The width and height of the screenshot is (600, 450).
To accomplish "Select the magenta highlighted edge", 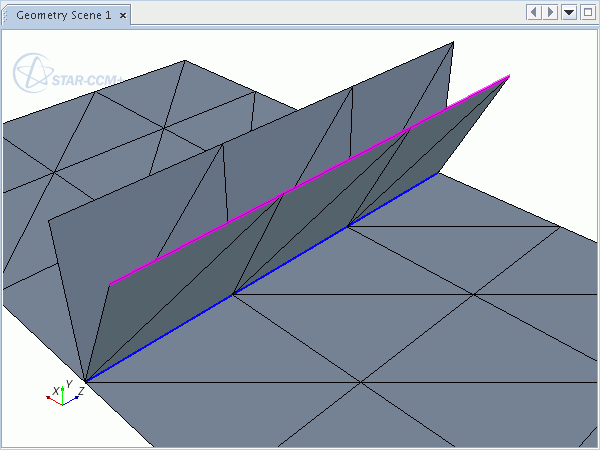I will point(310,180).
